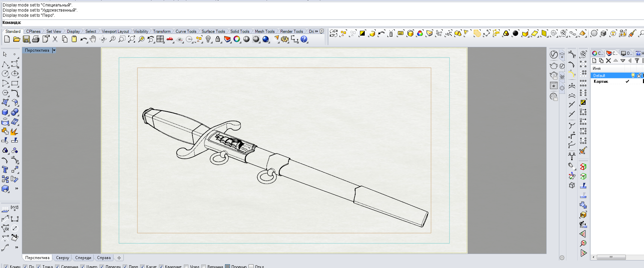Filter layers with the funnel icon
This screenshot has height=268, width=644.
pyautogui.click(x=637, y=61)
